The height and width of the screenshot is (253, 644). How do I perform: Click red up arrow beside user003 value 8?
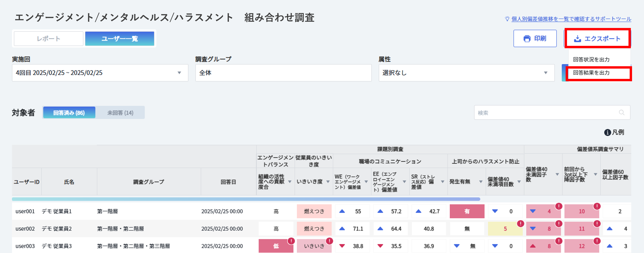pyautogui.click(x=533, y=246)
